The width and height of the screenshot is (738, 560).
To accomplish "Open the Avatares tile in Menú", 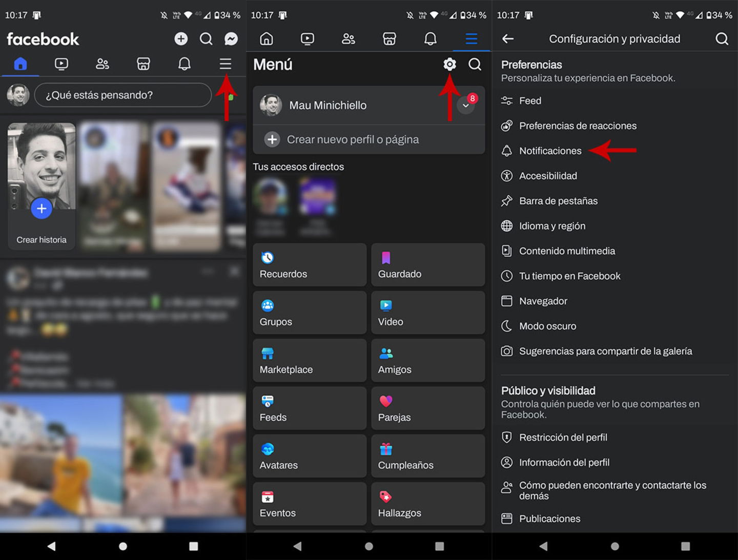I will pyautogui.click(x=310, y=456).
